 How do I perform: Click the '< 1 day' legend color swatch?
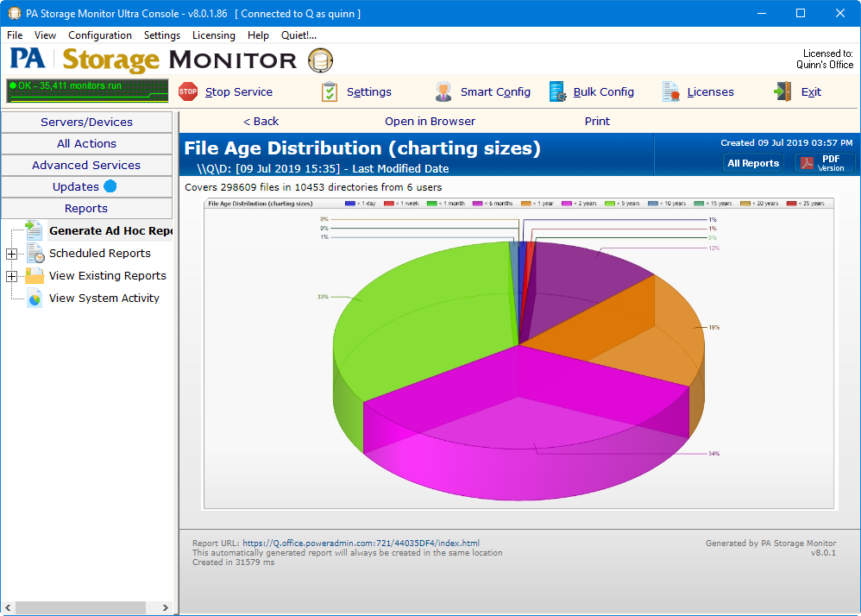pyautogui.click(x=350, y=204)
